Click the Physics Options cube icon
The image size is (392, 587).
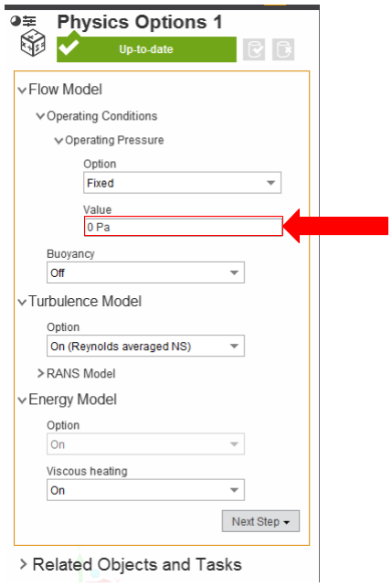click(33, 43)
